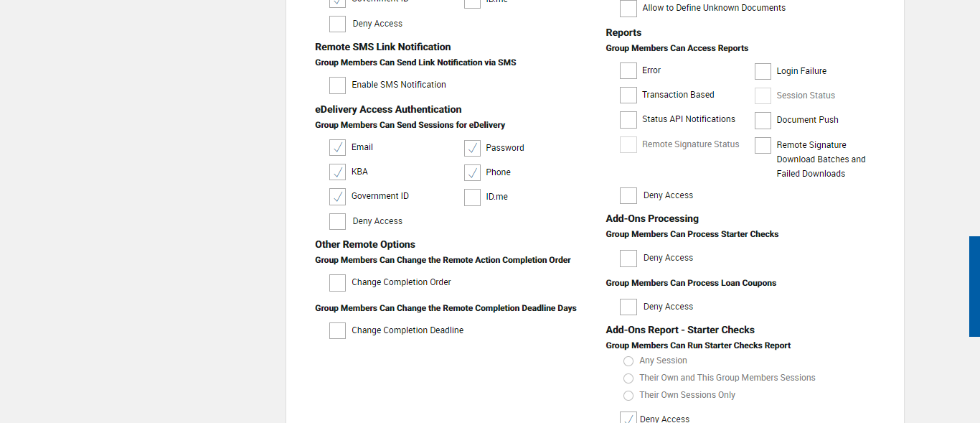Image resolution: width=980 pixels, height=423 pixels.
Task: Check Deny Access under eDelivery Access Authentication
Action: click(337, 222)
